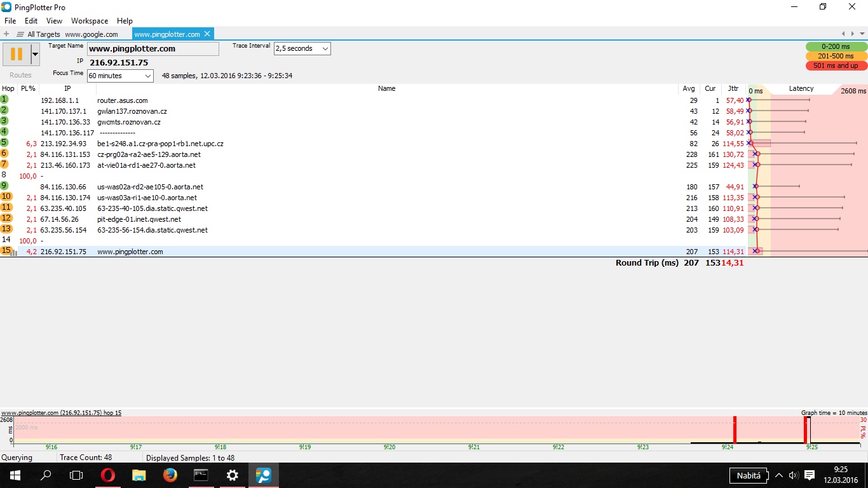Select hop 7 orange circle icon

click(4, 165)
